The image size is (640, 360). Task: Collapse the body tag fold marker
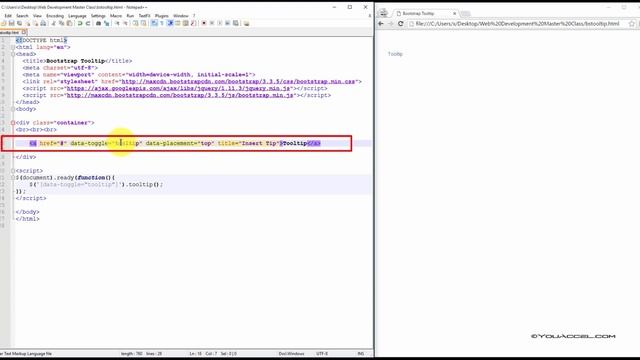tap(13, 109)
